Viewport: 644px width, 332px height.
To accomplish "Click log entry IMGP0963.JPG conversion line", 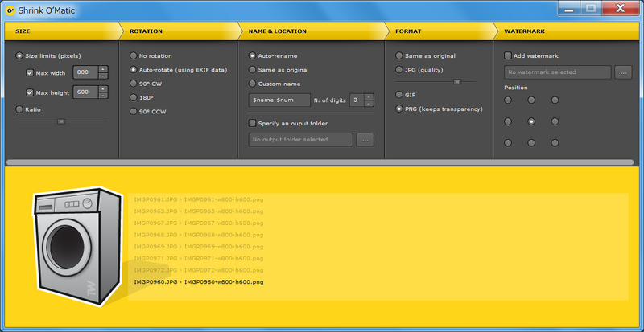I will tap(199, 211).
